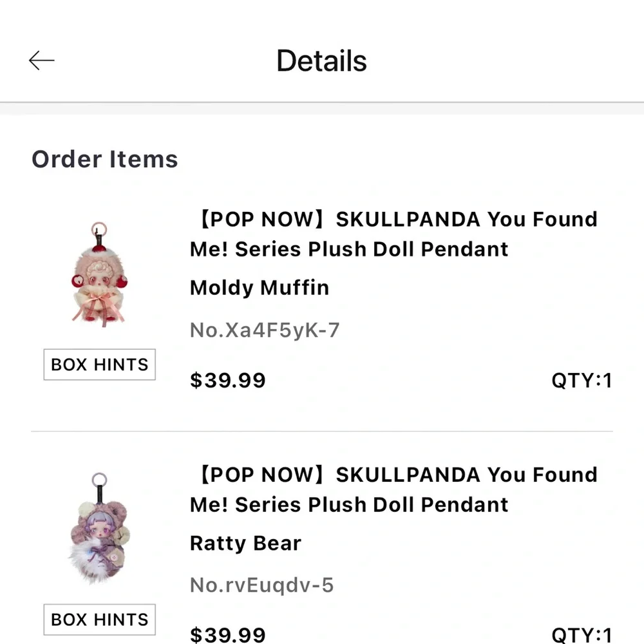Open the SKULLPANDA Ratty Bear product title
This screenshot has height=644, width=644.
pos(393,489)
